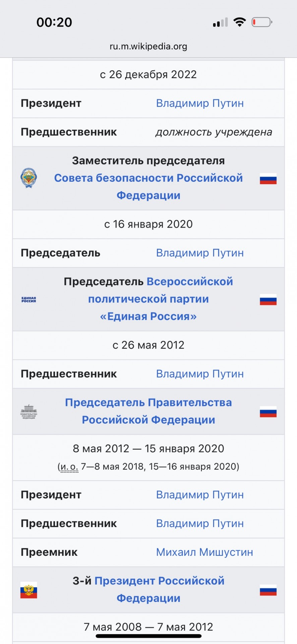Open link Всероссийской политической партии «Единая Россия»
This screenshot has height=644, width=297.
(x=160, y=299)
